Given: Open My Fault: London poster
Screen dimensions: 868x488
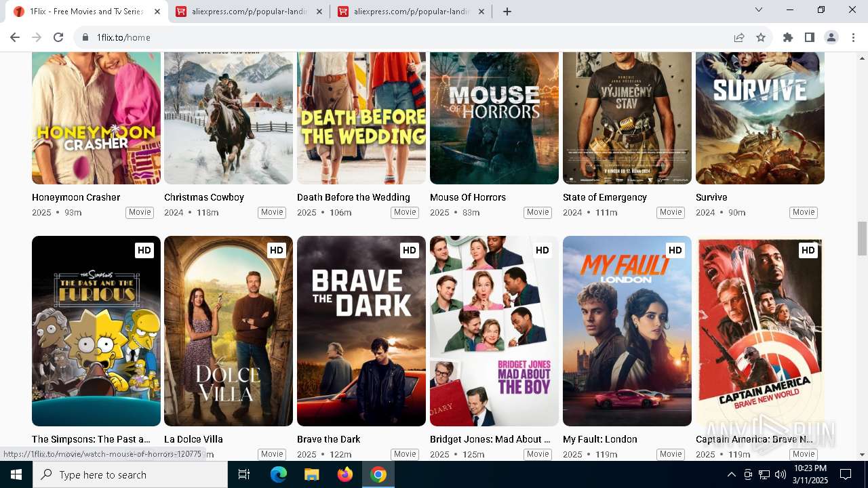Looking at the screenshot, I should click(x=627, y=331).
